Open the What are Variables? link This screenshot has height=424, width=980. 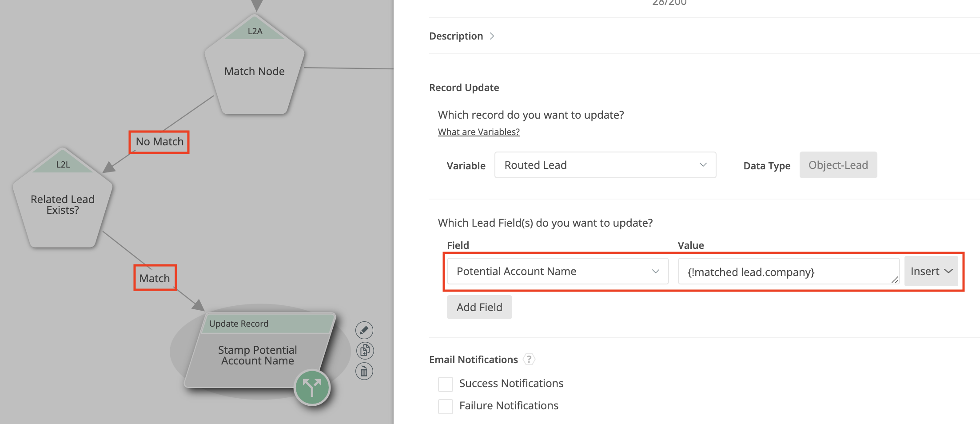(478, 132)
